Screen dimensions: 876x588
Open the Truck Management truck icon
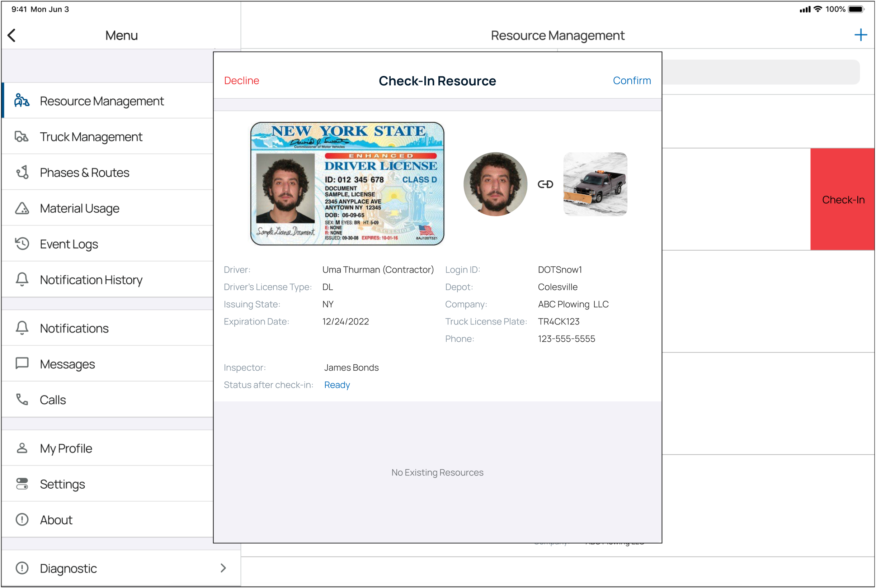(x=22, y=137)
